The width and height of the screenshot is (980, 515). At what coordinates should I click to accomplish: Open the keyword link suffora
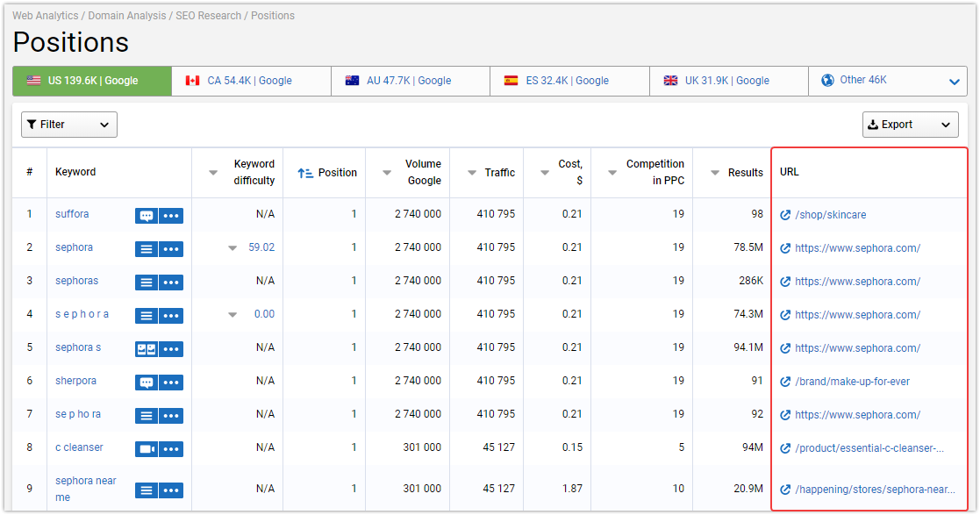coord(72,214)
